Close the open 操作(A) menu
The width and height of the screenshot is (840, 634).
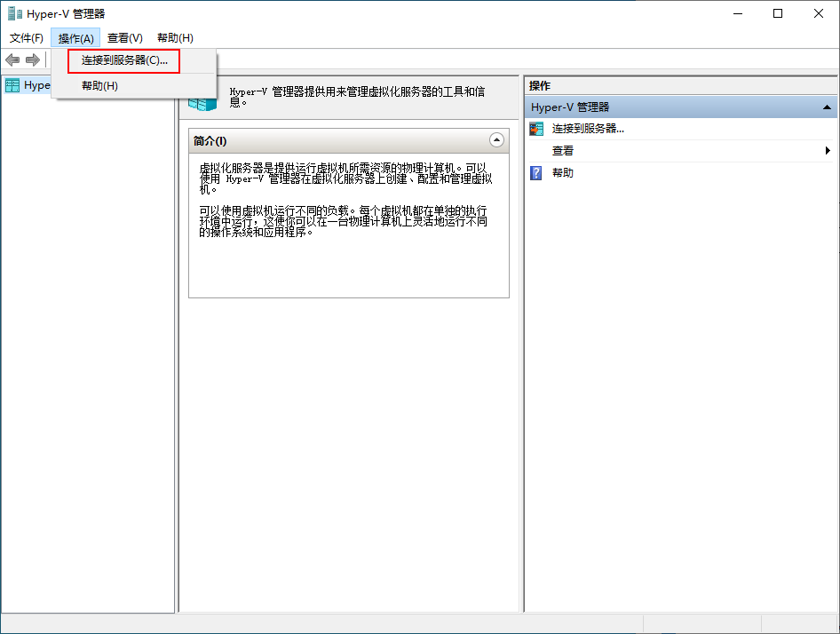coord(75,38)
